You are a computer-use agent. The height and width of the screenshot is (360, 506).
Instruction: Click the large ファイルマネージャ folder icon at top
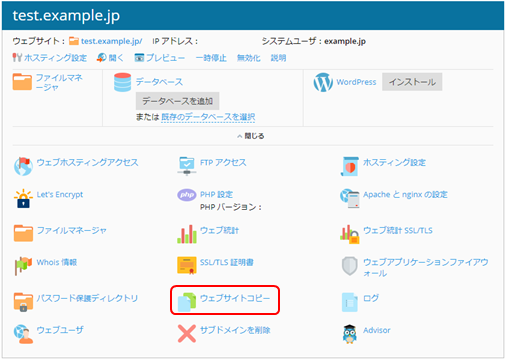click(22, 82)
